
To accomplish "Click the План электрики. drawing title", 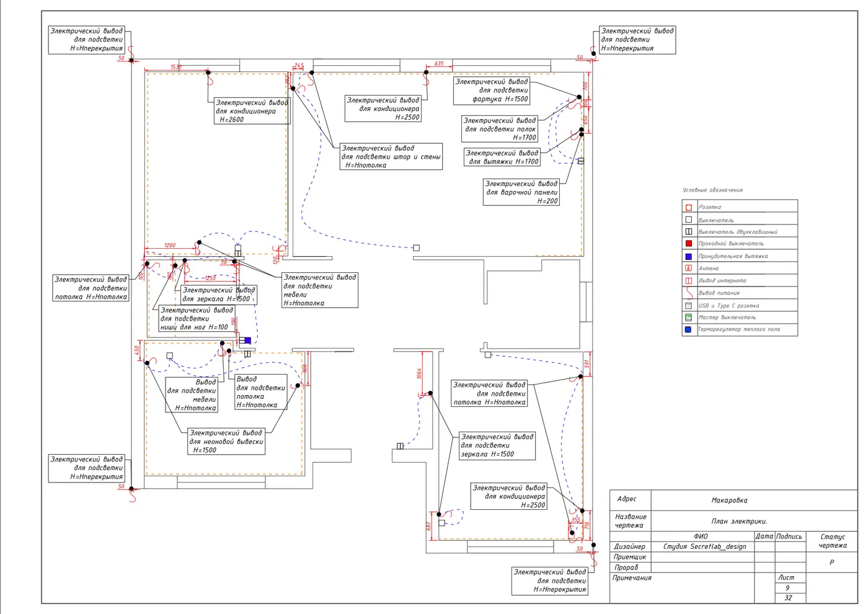I will [739, 521].
